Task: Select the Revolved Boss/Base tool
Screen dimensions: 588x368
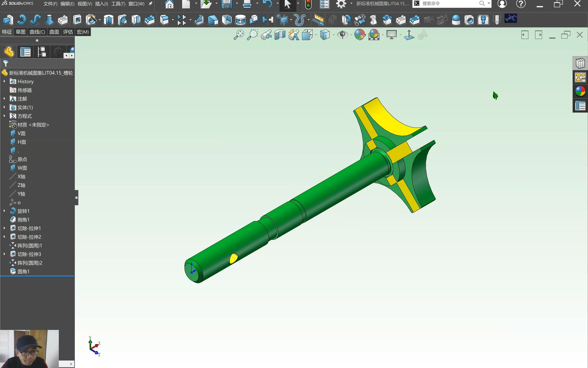Action: pos(22,20)
